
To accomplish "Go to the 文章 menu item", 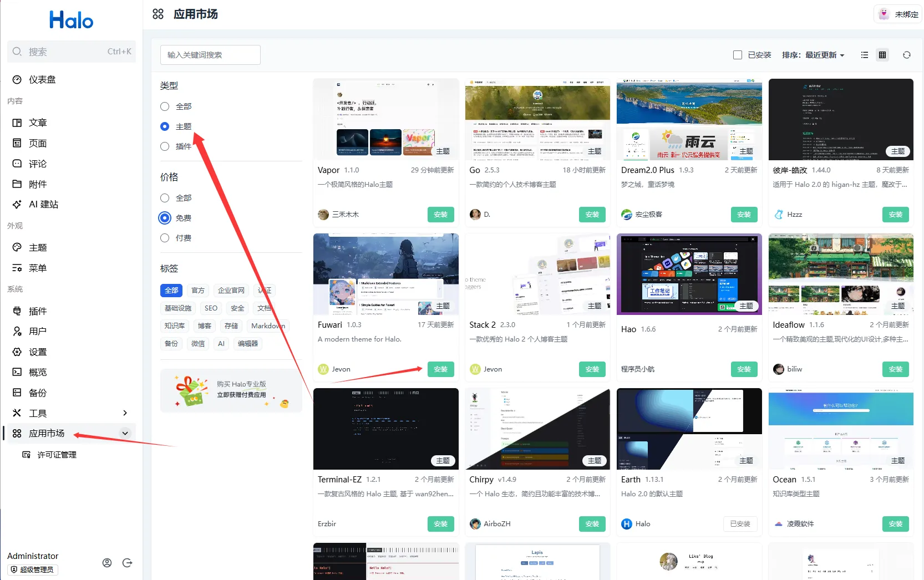I will pyautogui.click(x=38, y=123).
